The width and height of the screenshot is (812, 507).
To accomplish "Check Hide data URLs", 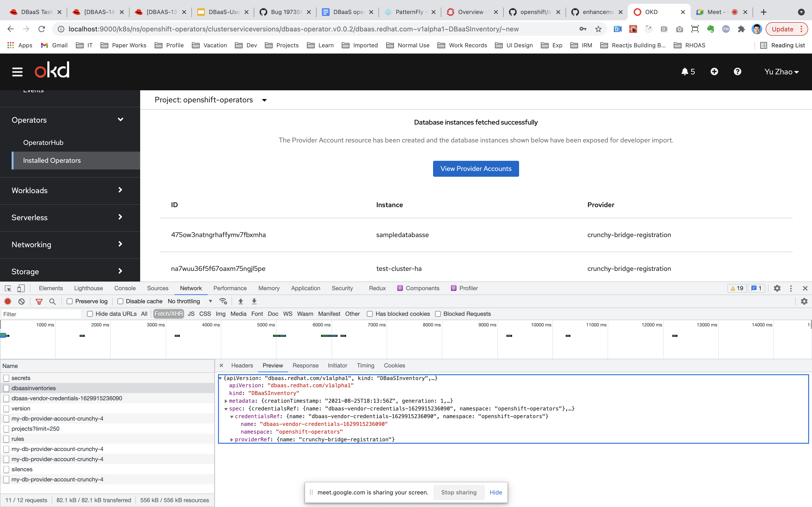I will pos(90,314).
